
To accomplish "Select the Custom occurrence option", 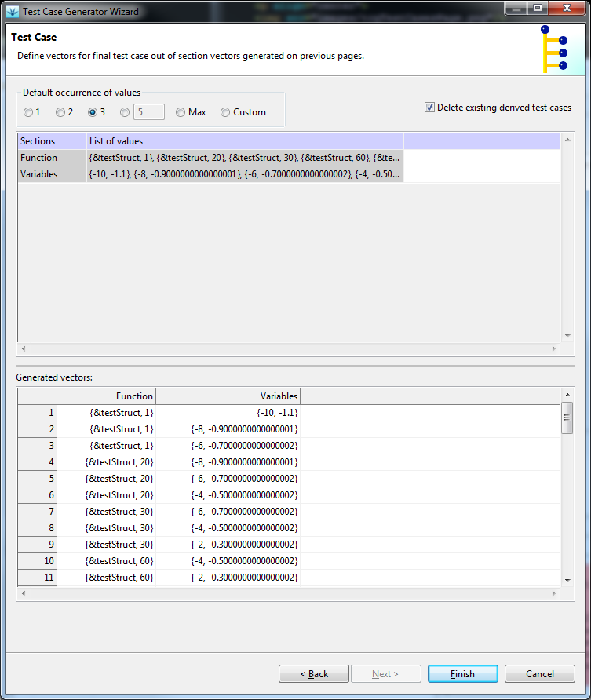I will coord(225,112).
